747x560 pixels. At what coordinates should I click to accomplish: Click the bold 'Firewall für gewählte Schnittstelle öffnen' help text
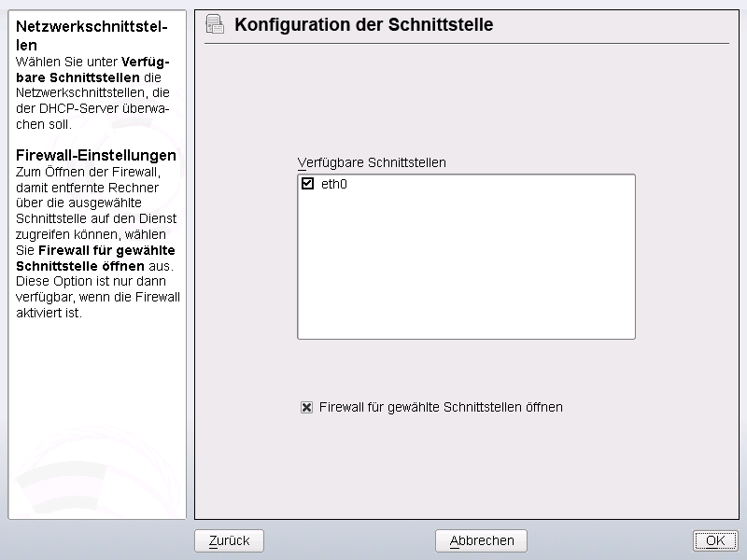tap(95, 259)
